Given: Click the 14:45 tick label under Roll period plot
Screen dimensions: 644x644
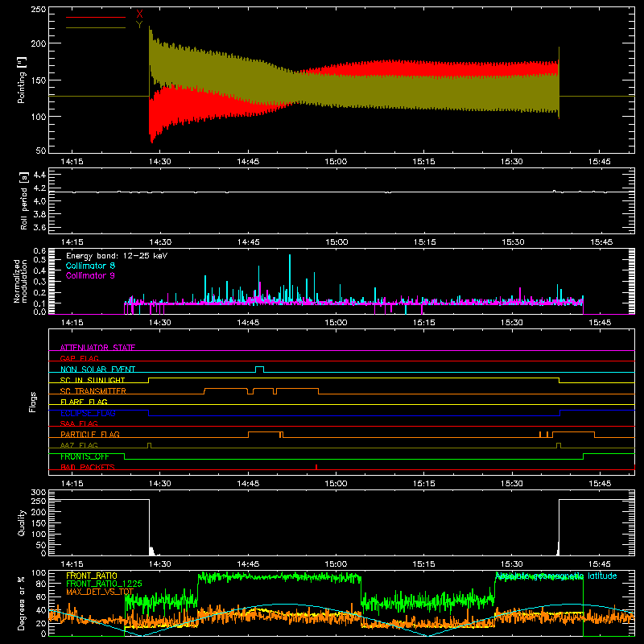Looking at the screenshot, I should click(x=248, y=242).
